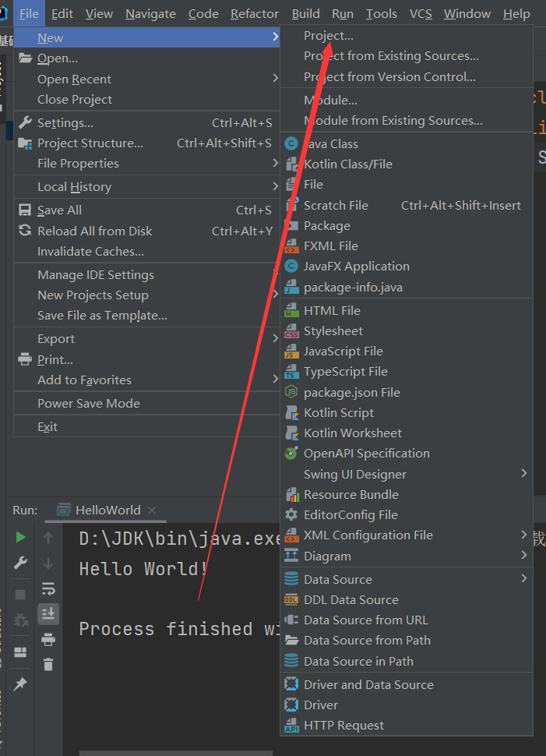Screen dimensions: 546x756
Task: Expand Local History submenu
Action: coord(147,186)
